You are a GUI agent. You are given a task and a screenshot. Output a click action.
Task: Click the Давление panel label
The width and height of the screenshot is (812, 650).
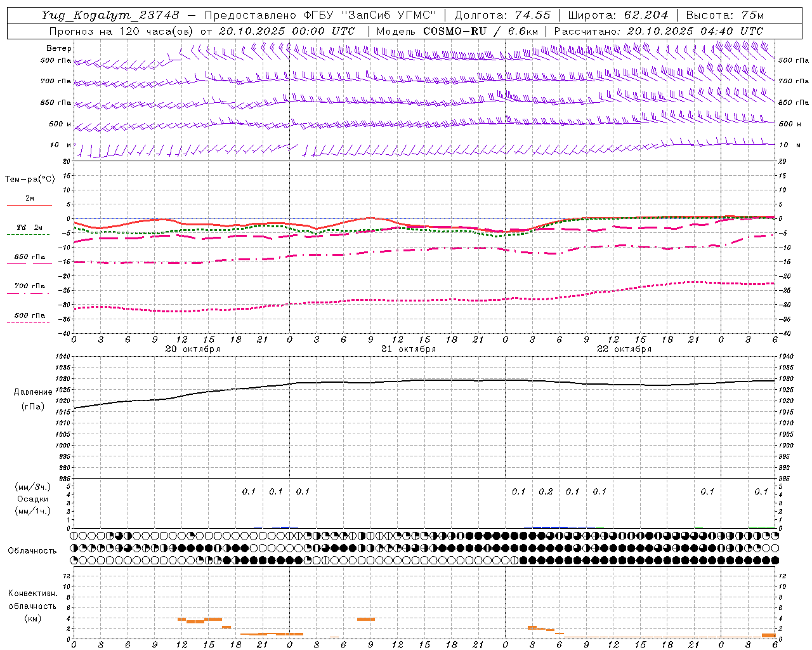[33, 392]
